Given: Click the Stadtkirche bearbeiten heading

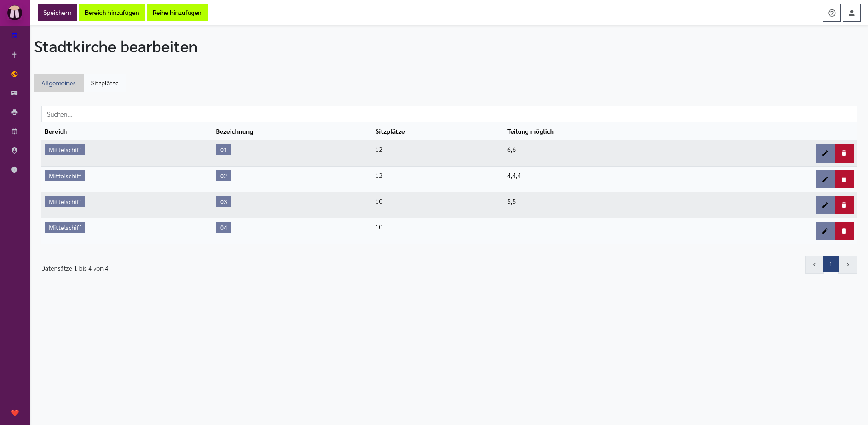Looking at the screenshot, I should (116, 47).
